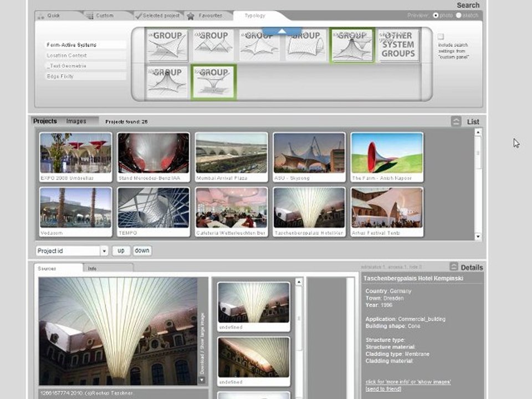The image size is (532, 399).
Task: Click source images scrollbar up arrow
Action: (x=299, y=282)
